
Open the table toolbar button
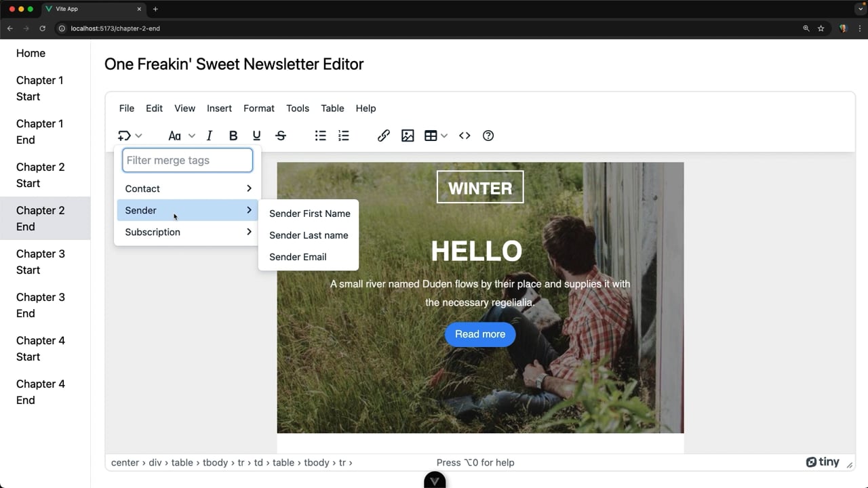(x=431, y=136)
